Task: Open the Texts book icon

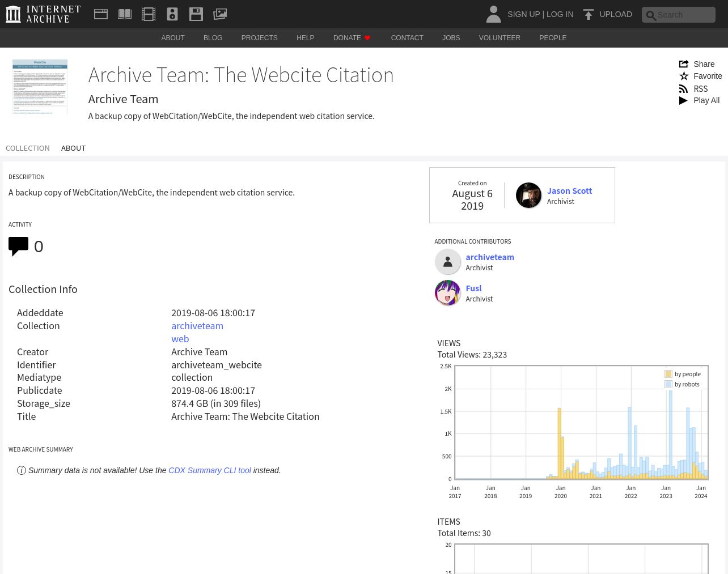Action: click(x=125, y=14)
